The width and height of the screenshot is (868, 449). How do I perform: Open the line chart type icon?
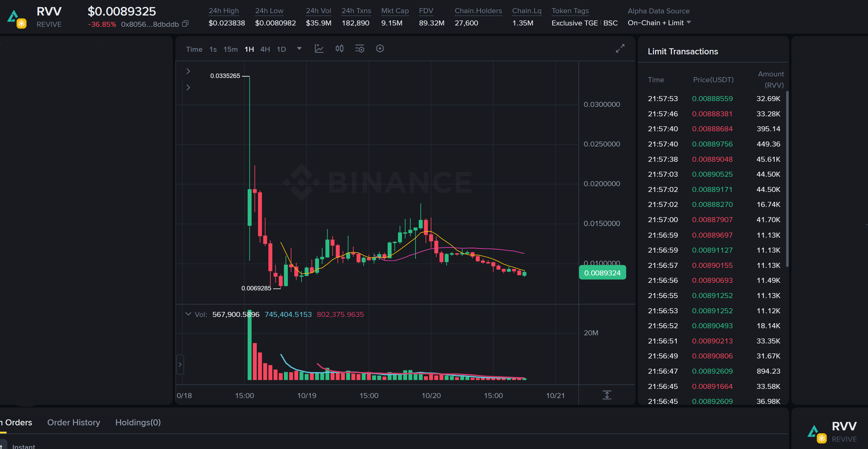point(319,49)
